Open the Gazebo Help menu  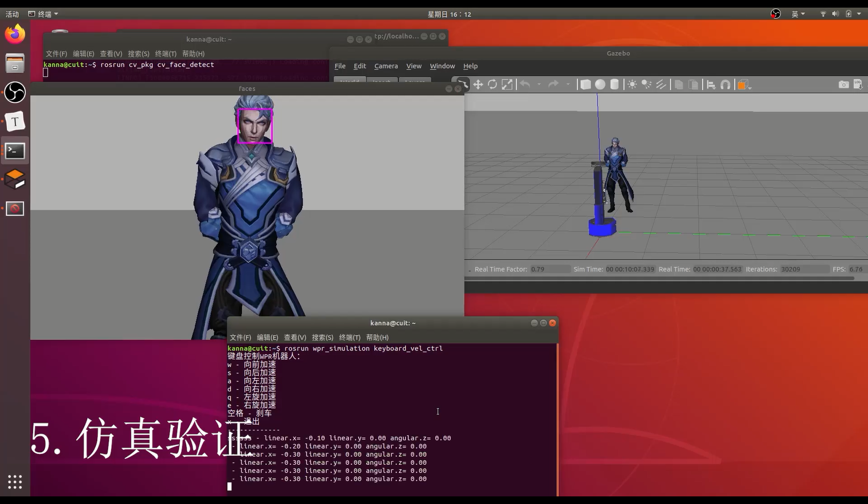pos(470,66)
